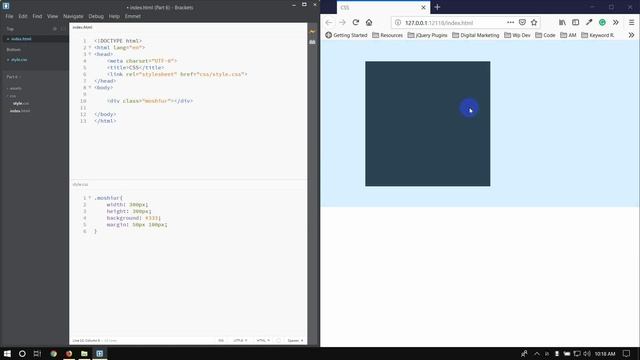The width and height of the screenshot is (640, 360).
Task: Click the green circular extension icon
Action: click(x=602, y=22)
